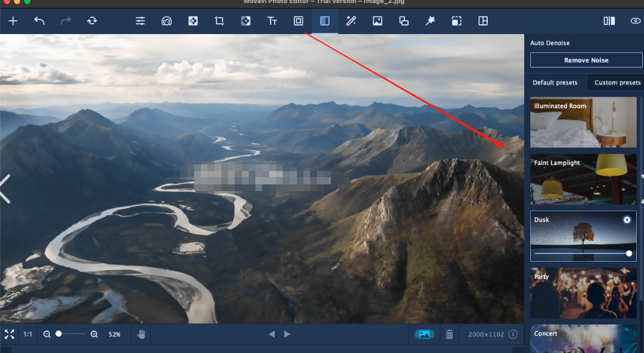
Task: Open the Dusk preset gear settings
Action: click(627, 220)
